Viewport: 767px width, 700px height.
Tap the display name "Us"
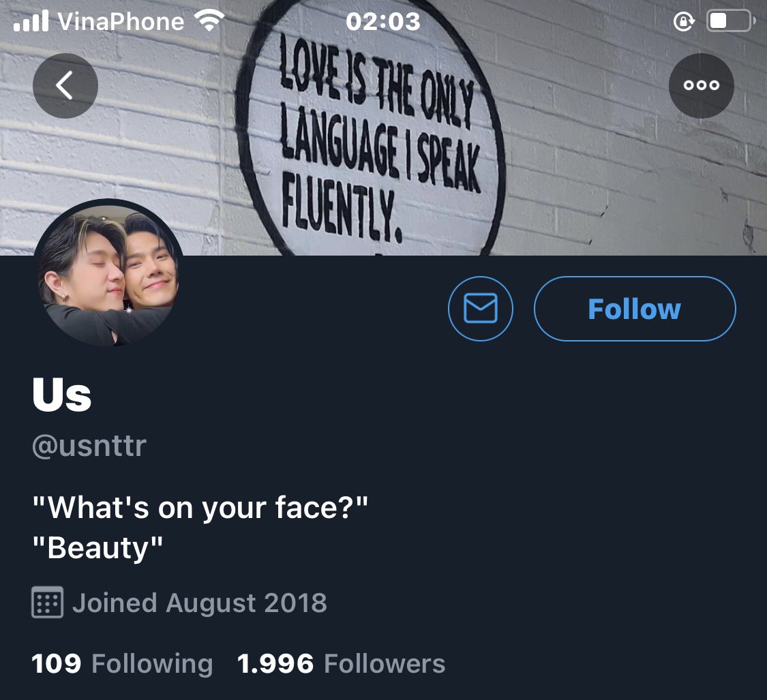[x=62, y=396]
